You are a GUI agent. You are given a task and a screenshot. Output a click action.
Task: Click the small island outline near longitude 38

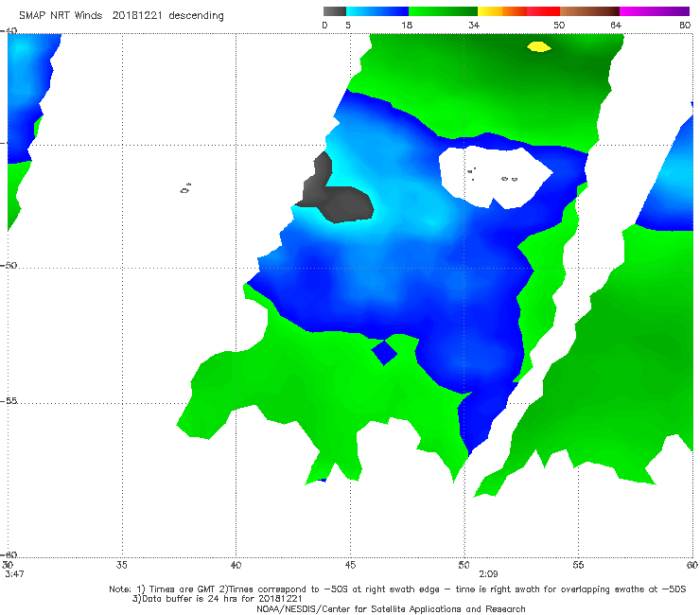(x=185, y=188)
